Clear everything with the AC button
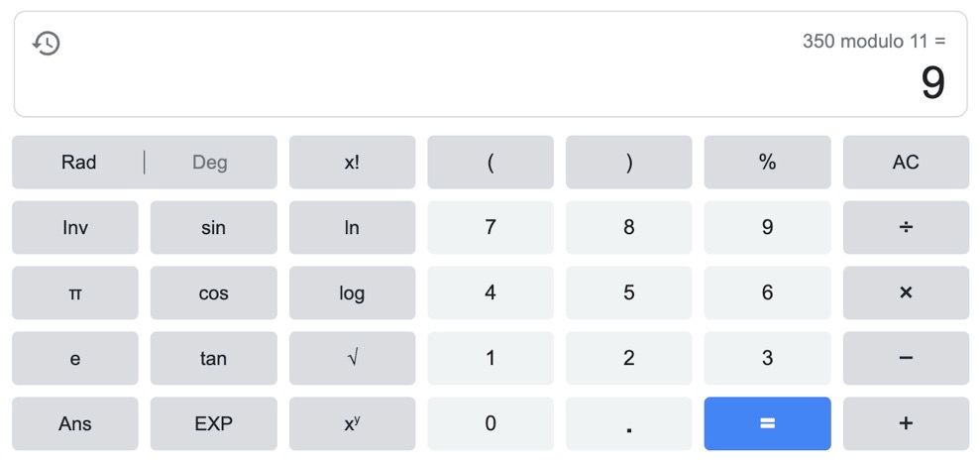The image size is (980, 464). (906, 163)
